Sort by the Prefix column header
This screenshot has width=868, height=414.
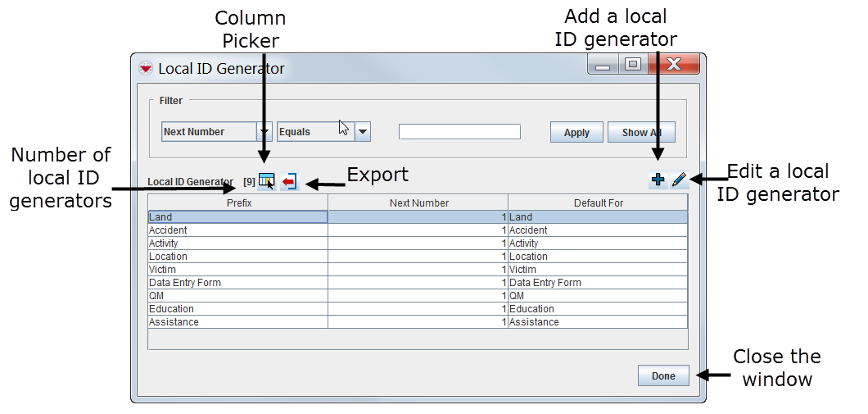coord(237,202)
